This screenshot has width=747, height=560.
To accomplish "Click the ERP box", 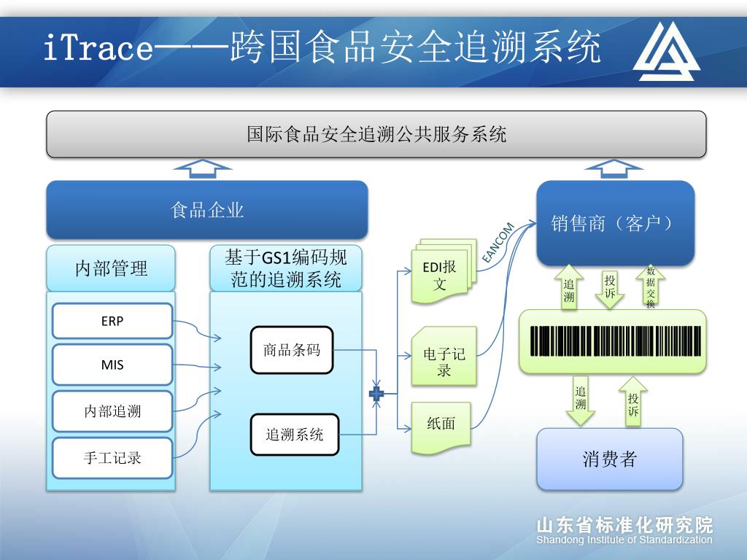I will pyautogui.click(x=112, y=321).
